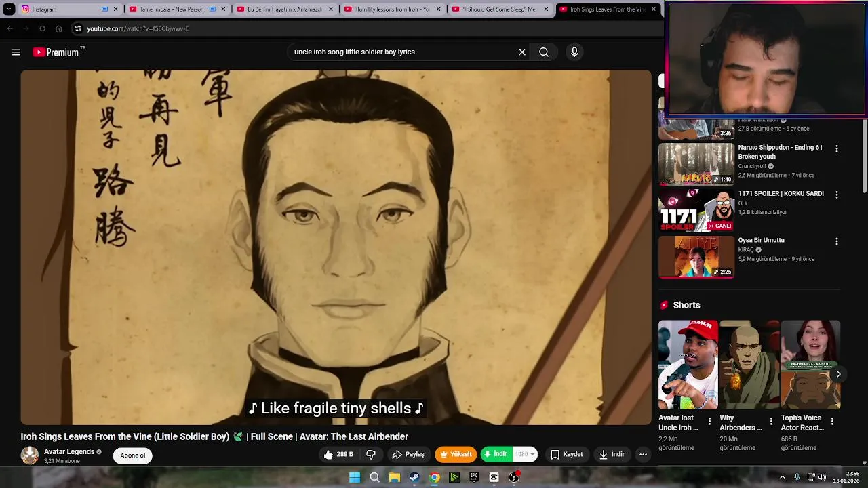Open options menu for Naruto Shippuden video

(836, 148)
